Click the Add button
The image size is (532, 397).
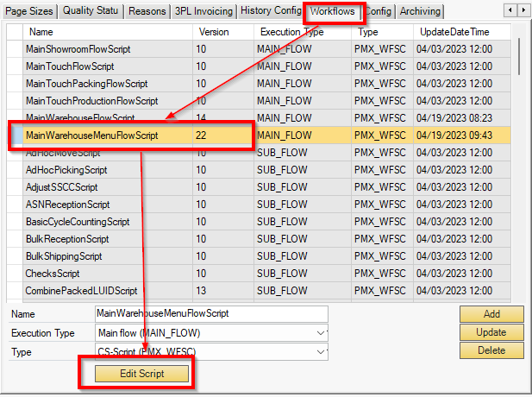(491, 314)
